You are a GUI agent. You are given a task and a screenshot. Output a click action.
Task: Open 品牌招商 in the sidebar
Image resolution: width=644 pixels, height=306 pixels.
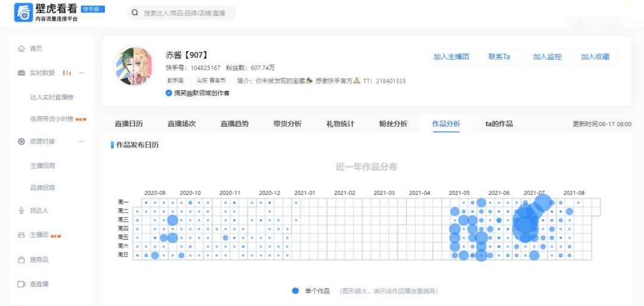point(43,188)
